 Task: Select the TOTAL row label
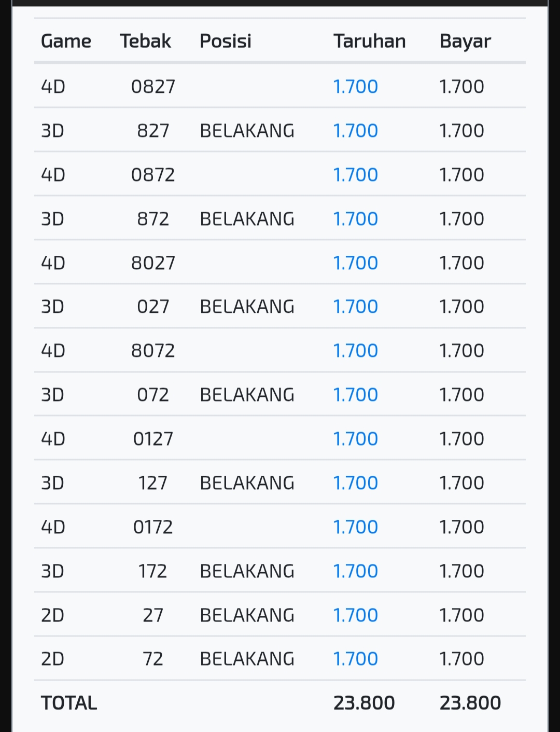click(x=69, y=703)
